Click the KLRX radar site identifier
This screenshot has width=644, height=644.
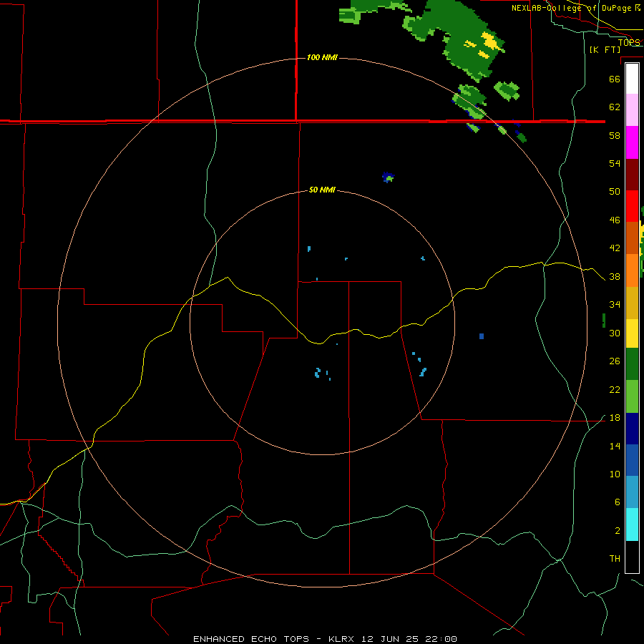pos(343,639)
